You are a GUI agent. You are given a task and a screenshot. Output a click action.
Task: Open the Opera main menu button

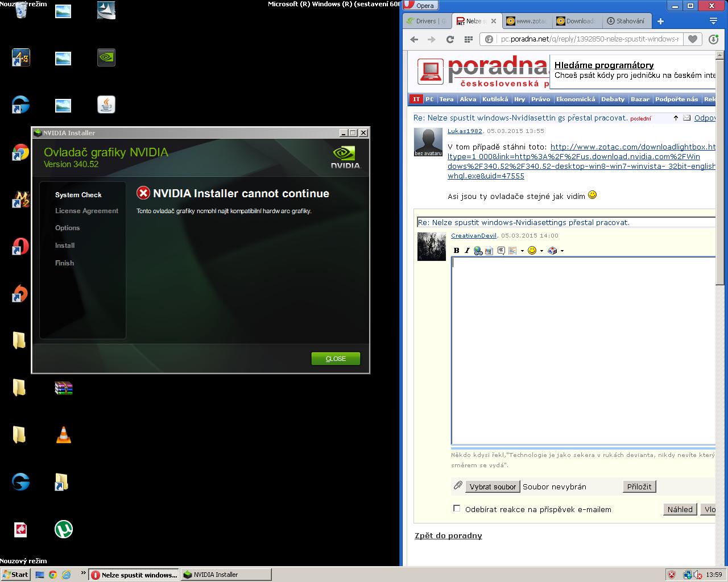pyautogui.click(x=420, y=6)
